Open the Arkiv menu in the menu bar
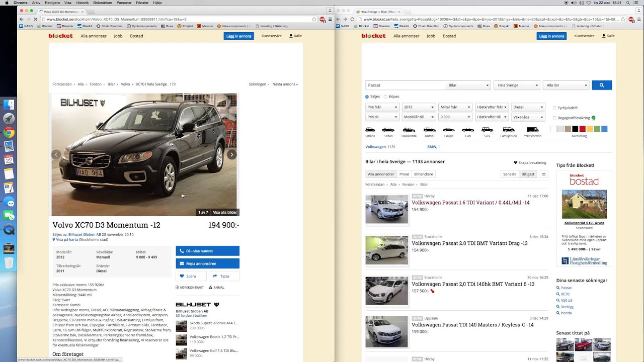 (x=36, y=3)
